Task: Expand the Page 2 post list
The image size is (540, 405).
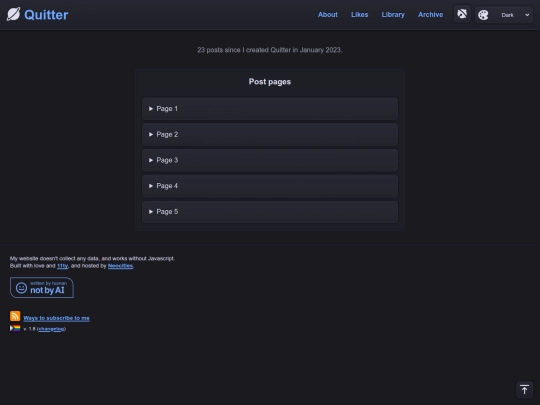Action: point(270,134)
